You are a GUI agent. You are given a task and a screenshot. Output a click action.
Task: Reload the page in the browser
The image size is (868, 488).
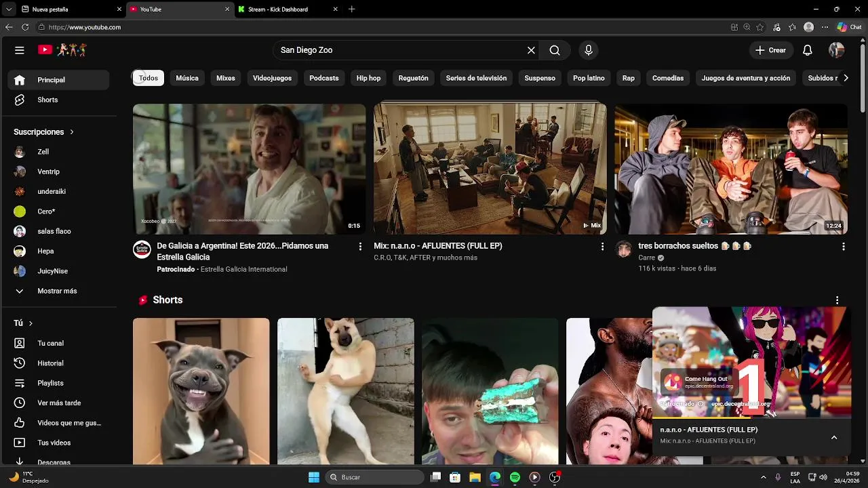pos(25,27)
